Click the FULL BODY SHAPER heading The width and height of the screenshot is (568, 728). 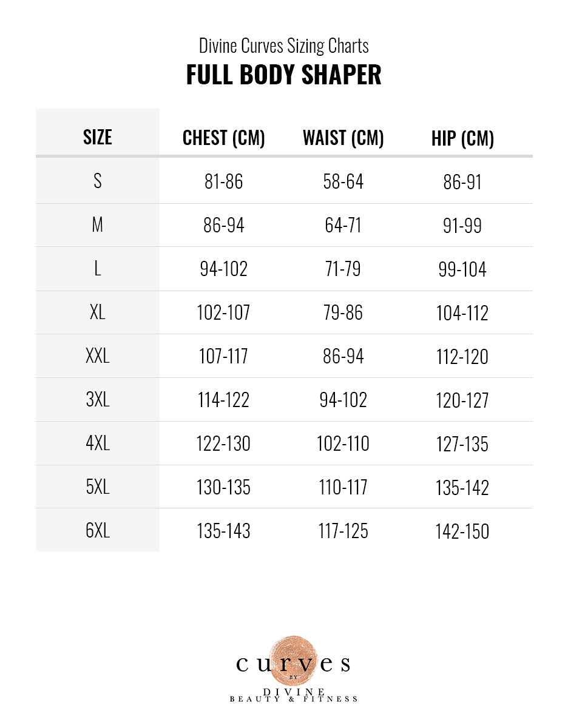(x=283, y=75)
